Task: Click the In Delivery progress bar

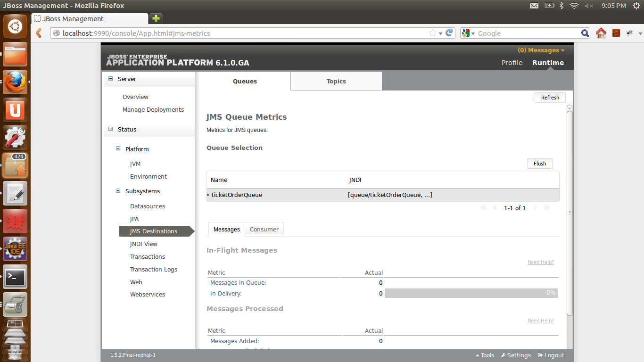Action: click(x=471, y=293)
